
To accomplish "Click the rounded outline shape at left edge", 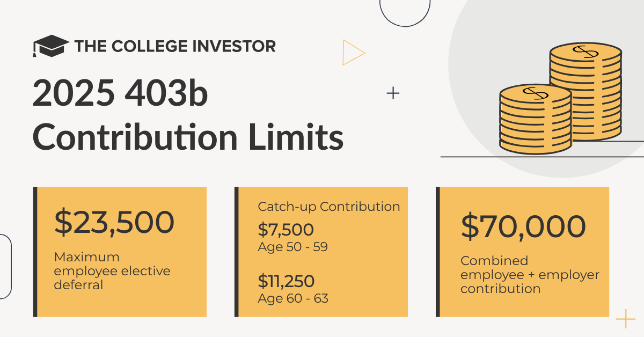I will tap(5, 266).
